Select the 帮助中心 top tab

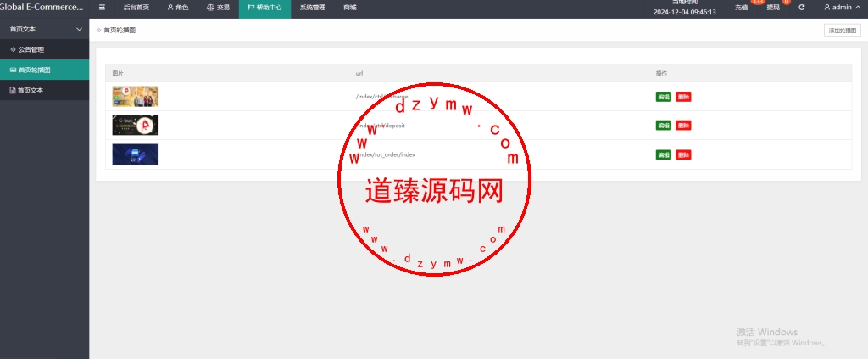coord(264,8)
